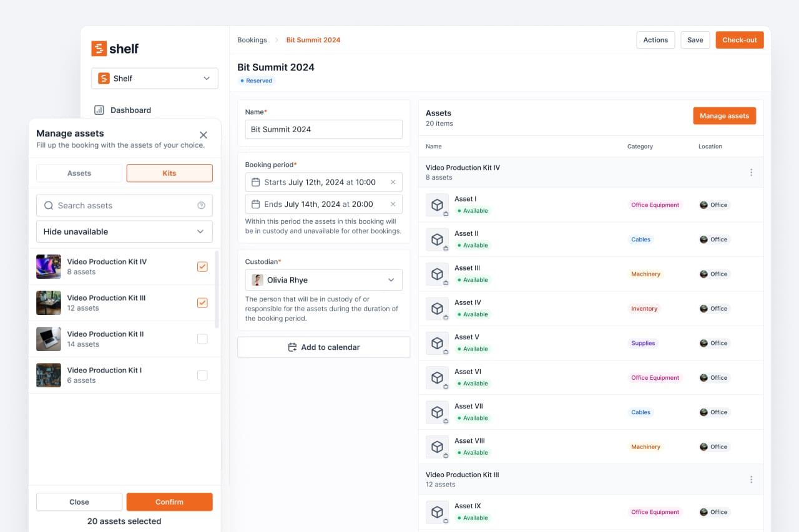Click the Asset I cube icon
This screenshot has width=799, height=532.
[x=438, y=205]
